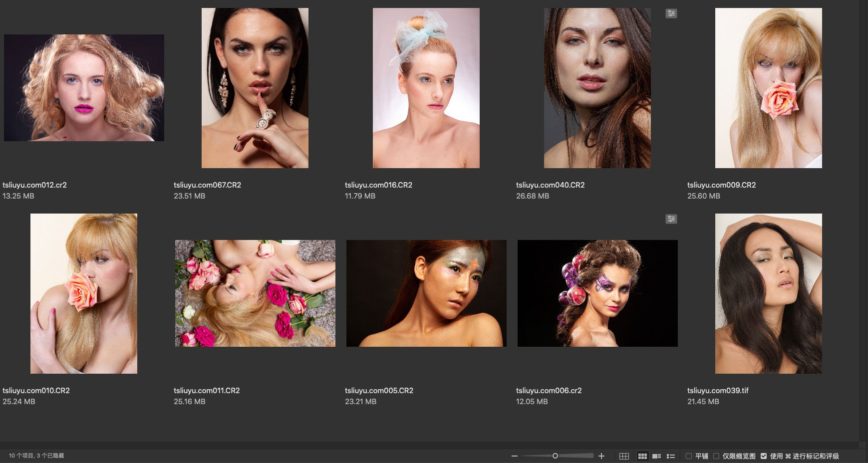The image size is (868, 463).
Task: Switch to thumbnail grid view
Action: [642, 456]
